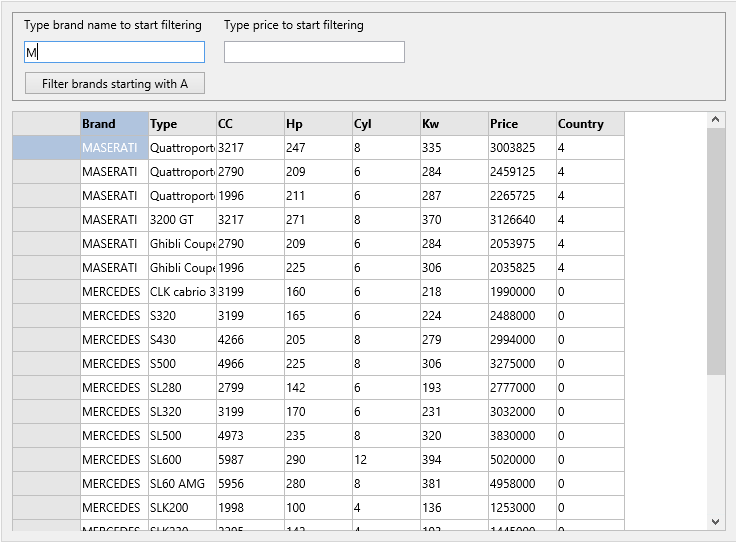Click price cell 3830000
This screenshot has width=736, height=542.
point(523,435)
